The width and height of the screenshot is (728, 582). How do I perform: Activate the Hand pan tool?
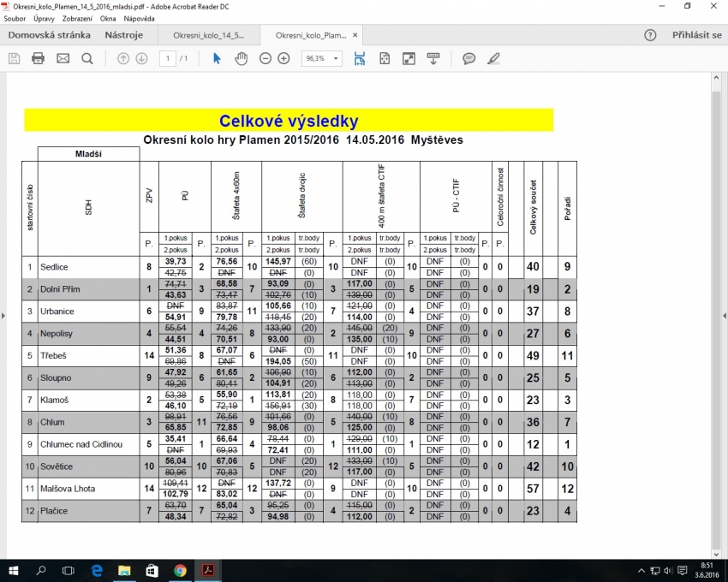pos(242,58)
